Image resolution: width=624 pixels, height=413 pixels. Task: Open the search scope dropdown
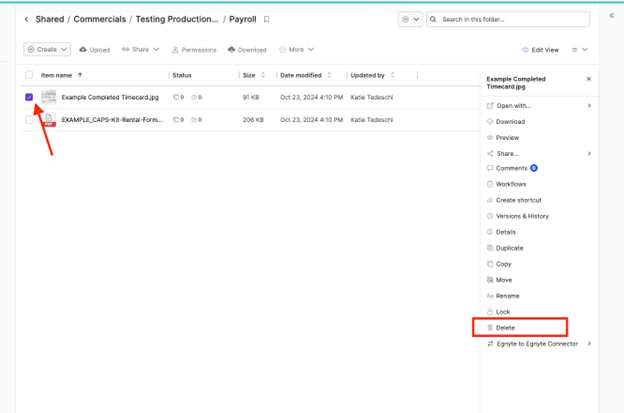410,19
